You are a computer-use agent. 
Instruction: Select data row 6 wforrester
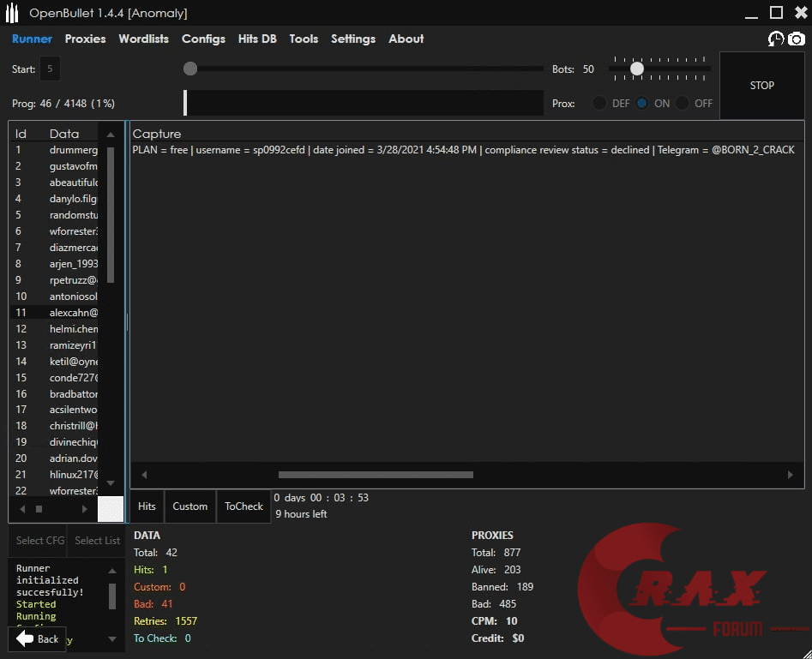(54, 231)
